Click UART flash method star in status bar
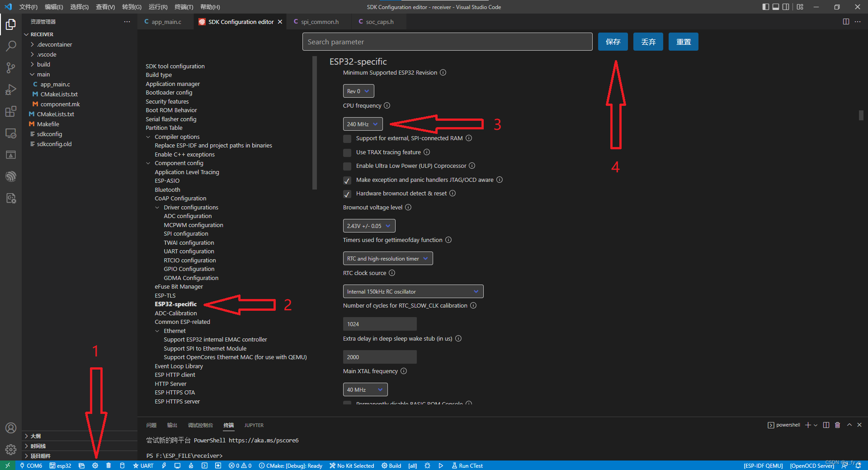Screen dimensions: 868x470 click(x=143, y=465)
